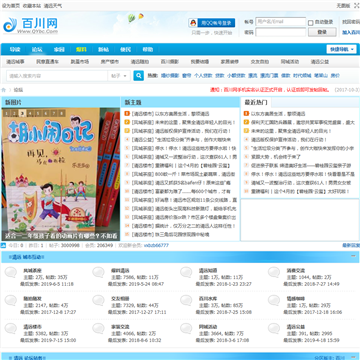Screen dimensions: 360x360
Task: Select slide number 5 in image carousel
Action: 38,114
